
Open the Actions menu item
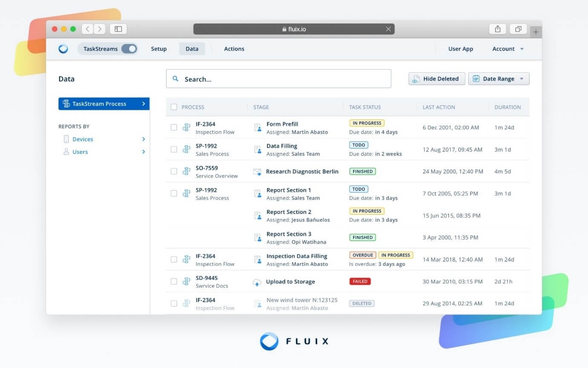[x=234, y=49]
